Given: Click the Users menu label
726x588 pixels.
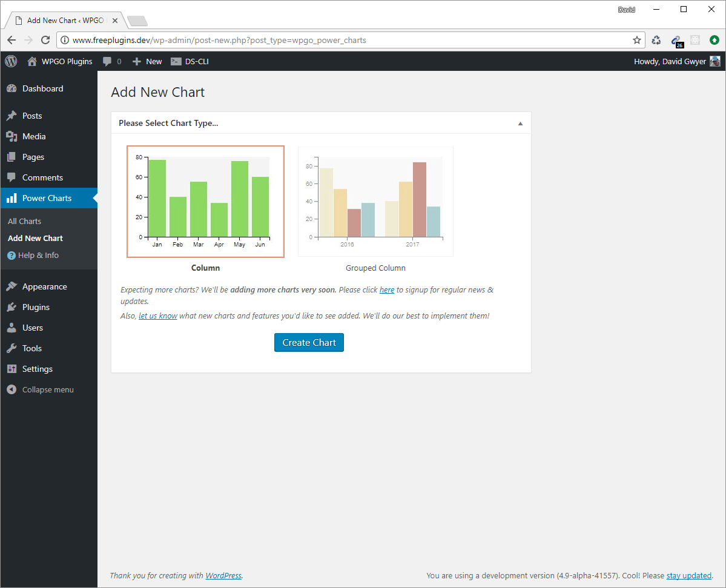Looking at the screenshot, I should point(33,328).
